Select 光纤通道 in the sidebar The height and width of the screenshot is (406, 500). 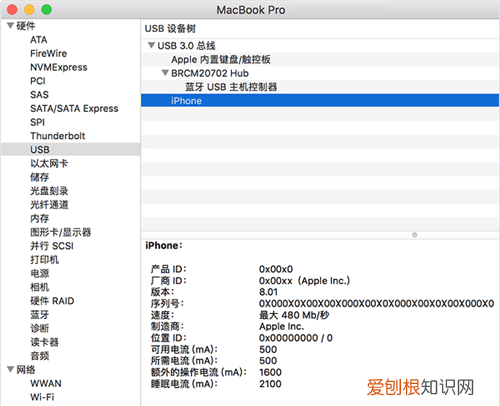[x=49, y=204]
